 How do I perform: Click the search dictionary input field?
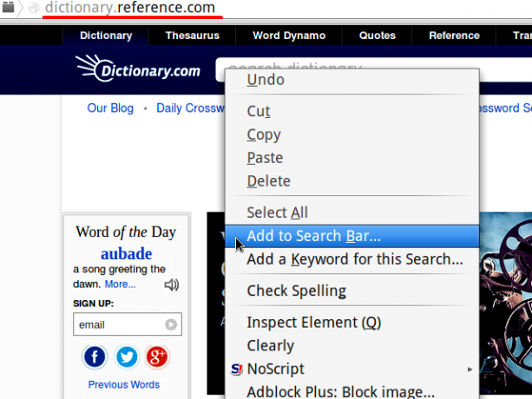coord(374,63)
